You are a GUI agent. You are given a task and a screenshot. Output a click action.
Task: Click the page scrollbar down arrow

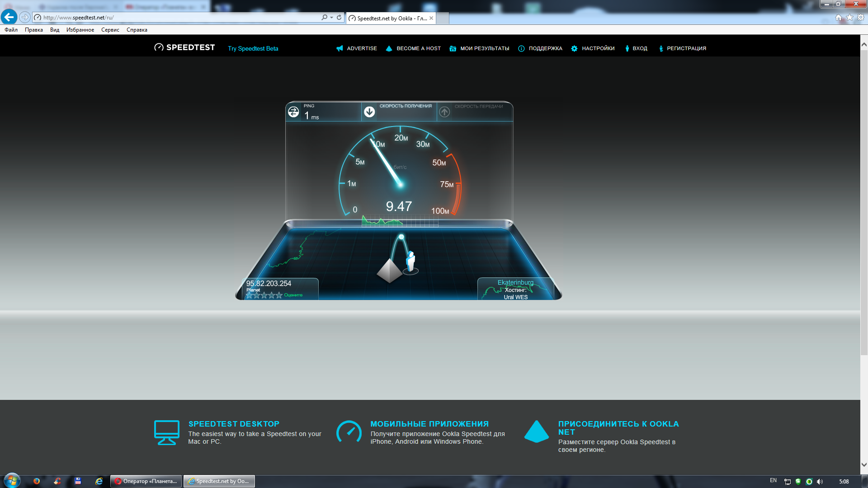864,465
